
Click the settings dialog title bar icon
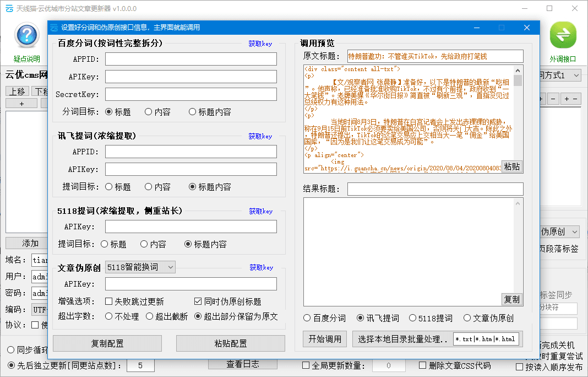(54, 28)
